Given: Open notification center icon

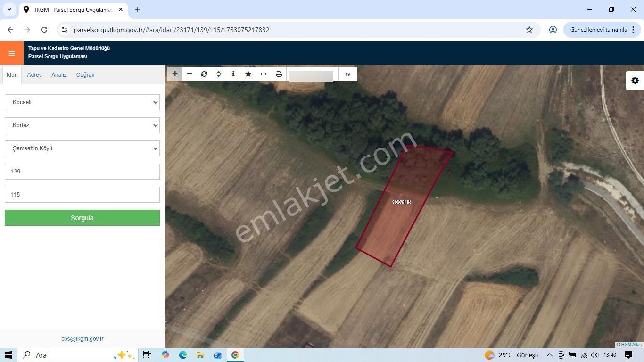Looking at the screenshot, I should [628, 355].
